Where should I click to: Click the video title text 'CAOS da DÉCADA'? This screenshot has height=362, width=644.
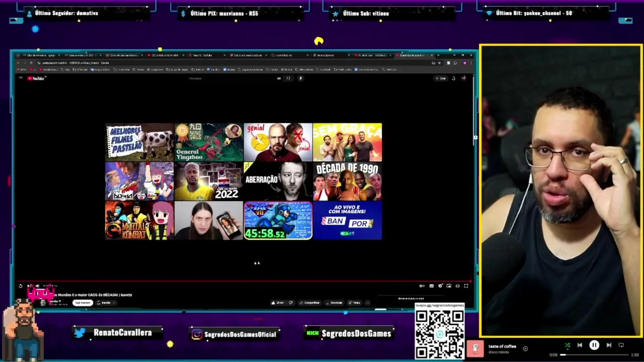click(x=103, y=295)
